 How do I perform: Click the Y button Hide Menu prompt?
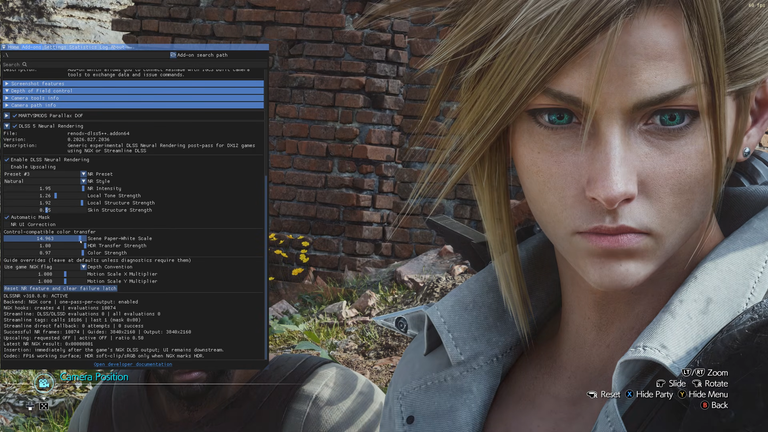[x=703, y=394]
